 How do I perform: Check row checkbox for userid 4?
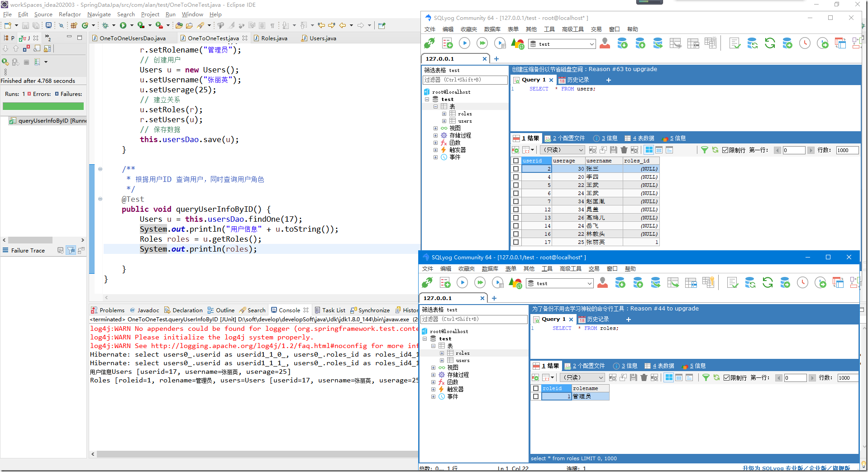[515, 177]
